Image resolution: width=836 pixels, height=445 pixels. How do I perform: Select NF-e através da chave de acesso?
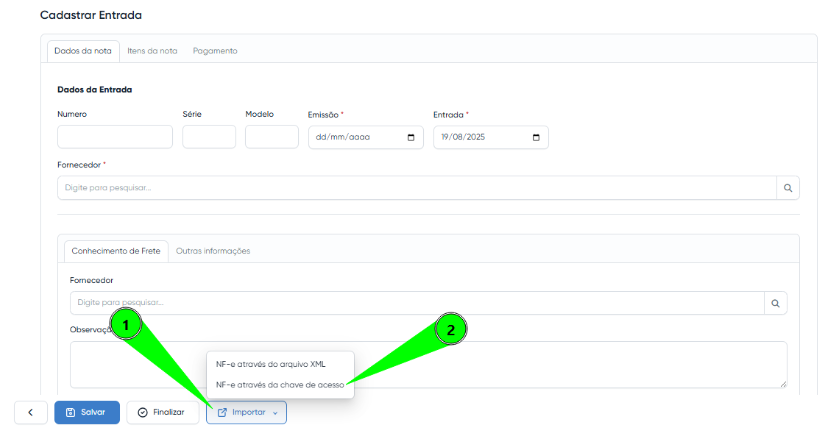click(280, 384)
